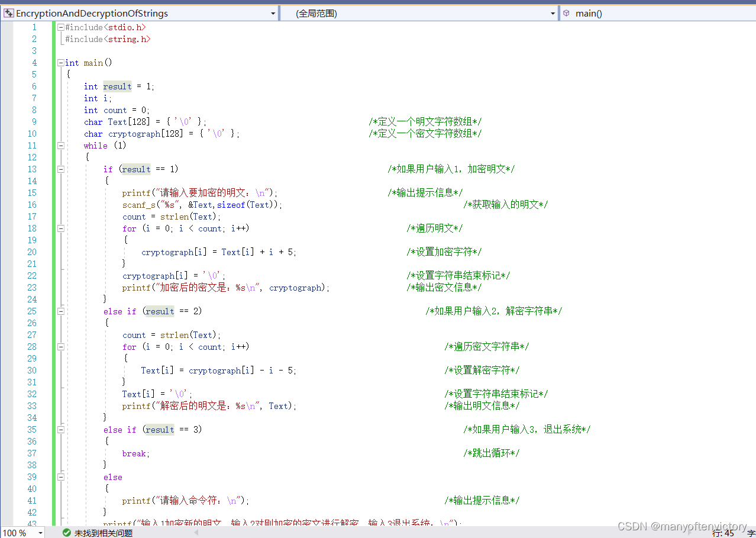Viewport: 756px width, 538px height.
Task: Collapse the while (1) loop on line 11
Action: pos(60,146)
